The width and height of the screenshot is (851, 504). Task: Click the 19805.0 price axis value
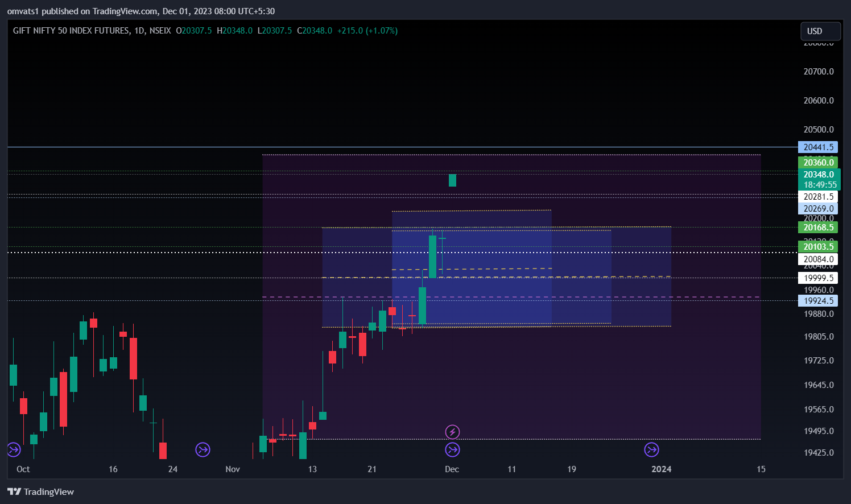tap(819, 337)
